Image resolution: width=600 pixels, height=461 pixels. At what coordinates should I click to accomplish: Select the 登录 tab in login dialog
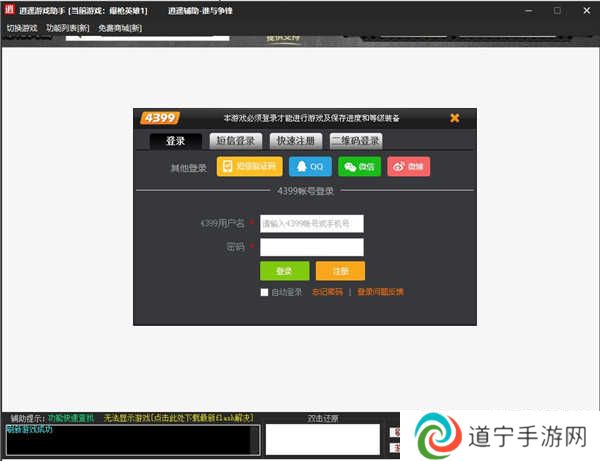coord(176,141)
